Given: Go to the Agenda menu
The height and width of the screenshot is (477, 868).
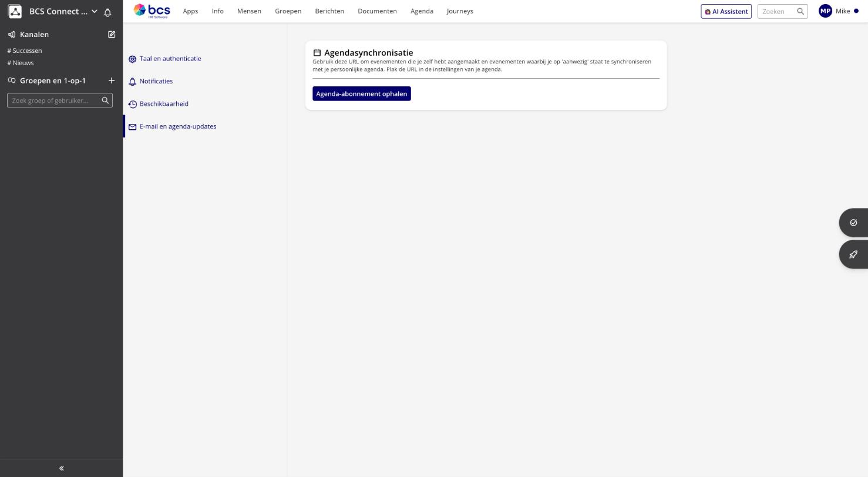Looking at the screenshot, I should pos(422,11).
